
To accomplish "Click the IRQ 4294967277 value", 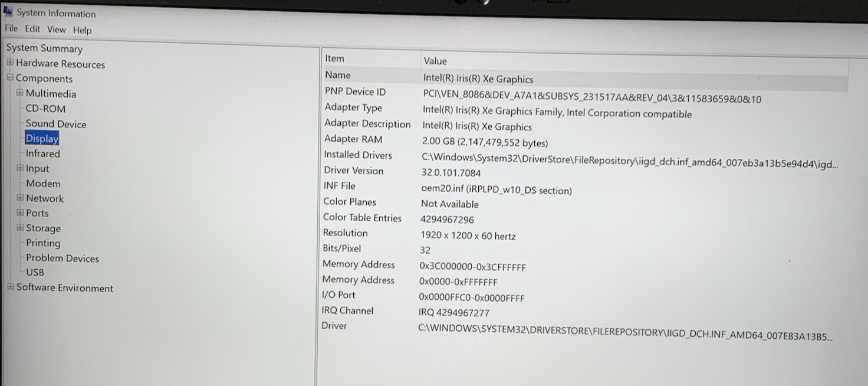I will pos(454,313).
